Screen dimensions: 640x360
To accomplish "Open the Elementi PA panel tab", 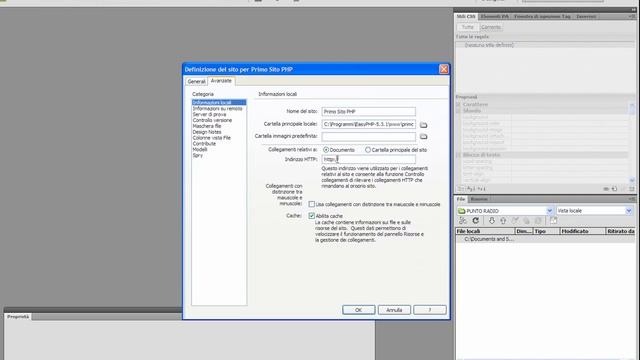I will (x=494, y=16).
